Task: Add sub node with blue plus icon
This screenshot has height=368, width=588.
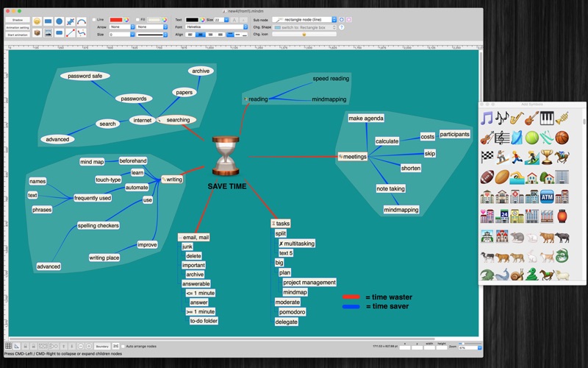Action: [x=342, y=20]
